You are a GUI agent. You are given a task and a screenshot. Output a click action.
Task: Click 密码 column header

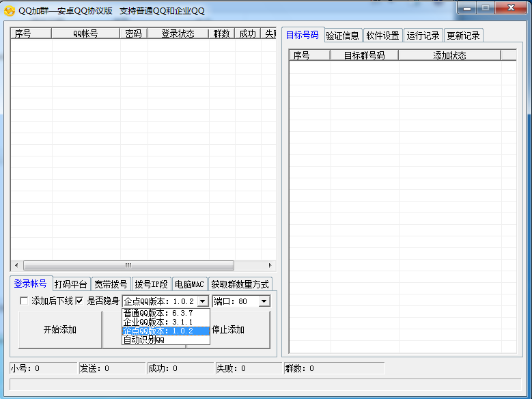tap(134, 33)
